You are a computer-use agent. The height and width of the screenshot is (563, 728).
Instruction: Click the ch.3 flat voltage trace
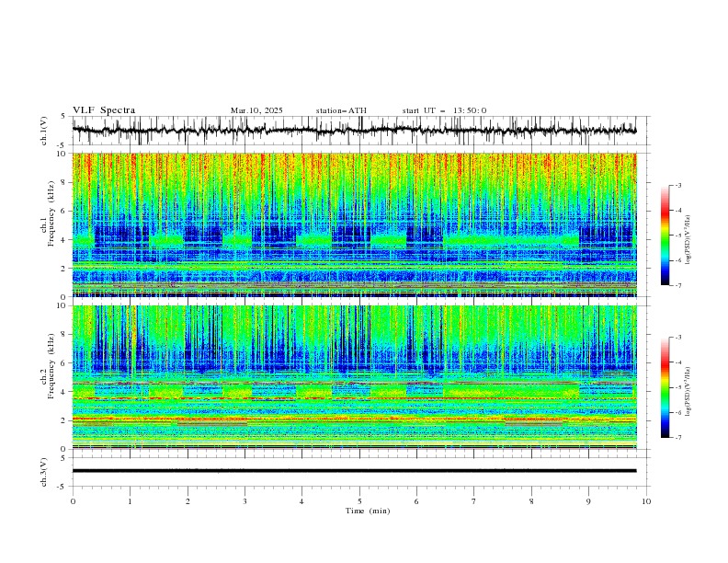pos(354,471)
